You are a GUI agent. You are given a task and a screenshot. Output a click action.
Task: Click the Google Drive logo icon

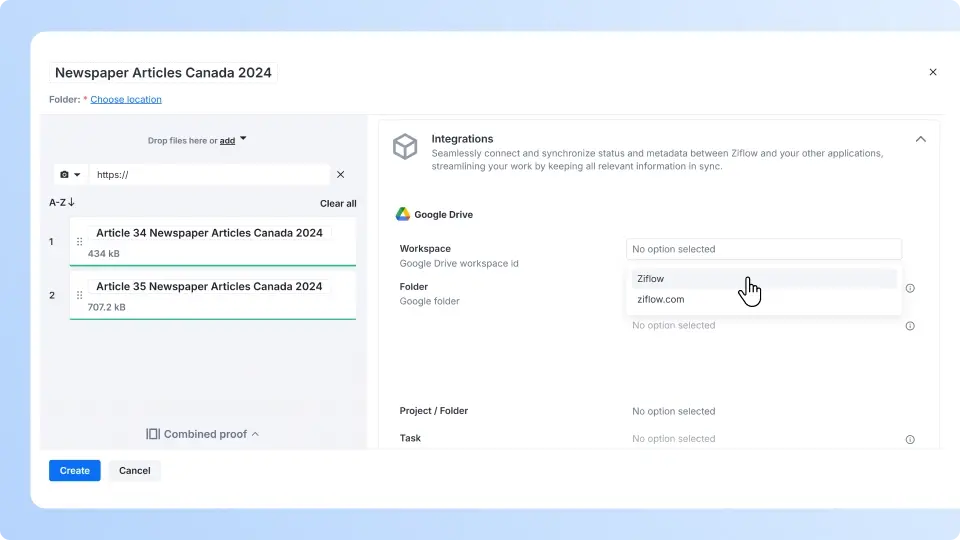pyautogui.click(x=403, y=214)
